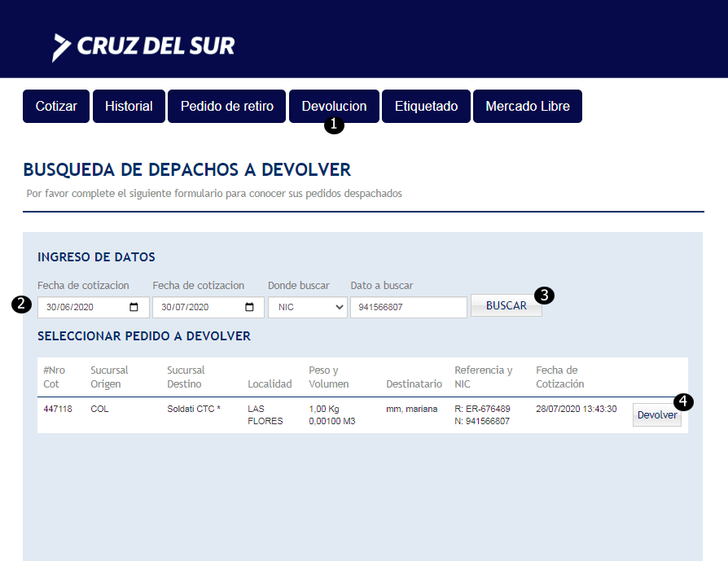The width and height of the screenshot is (728, 561).
Task: Open the Cotizar tab
Action: coord(56,107)
